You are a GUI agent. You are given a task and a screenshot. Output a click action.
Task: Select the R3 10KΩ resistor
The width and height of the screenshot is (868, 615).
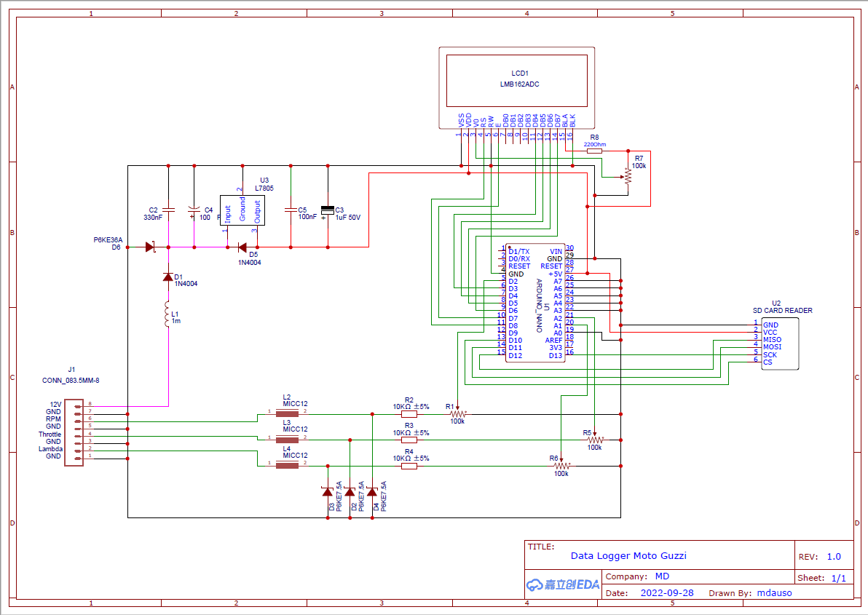tap(409, 440)
